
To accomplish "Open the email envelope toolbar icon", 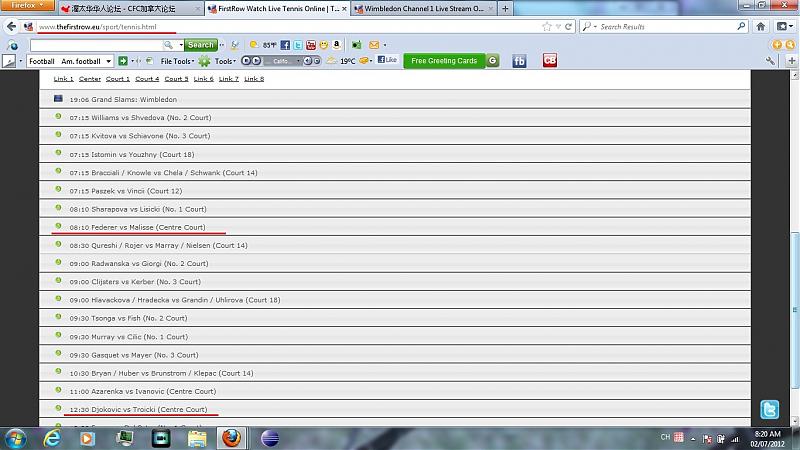I will coord(375,45).
